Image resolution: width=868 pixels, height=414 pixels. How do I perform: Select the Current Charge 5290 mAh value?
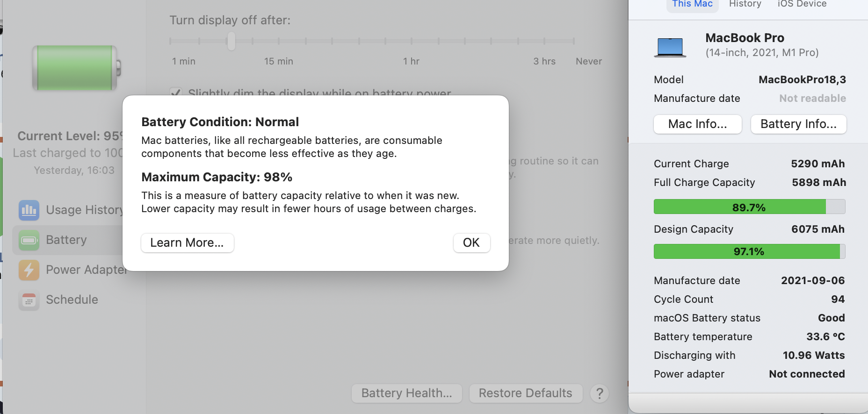[x=818, y=164]
